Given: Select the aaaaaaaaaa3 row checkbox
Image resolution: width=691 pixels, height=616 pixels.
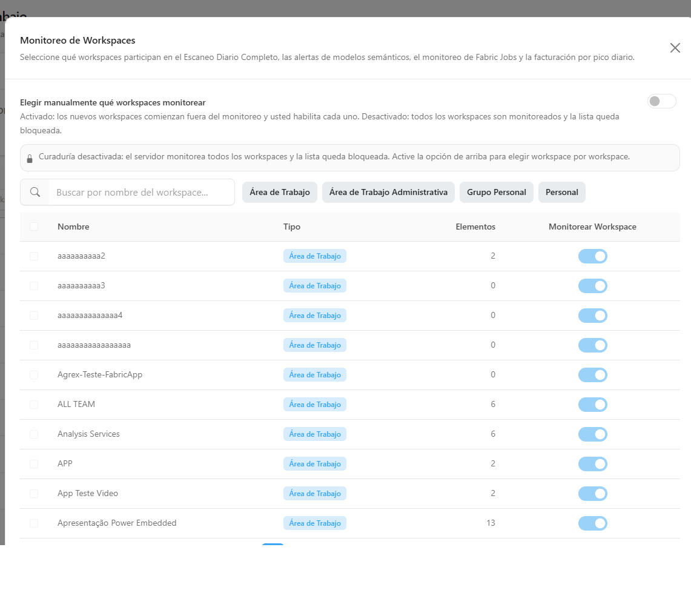Looking at the screenshot, I should [x=34, y=285].
